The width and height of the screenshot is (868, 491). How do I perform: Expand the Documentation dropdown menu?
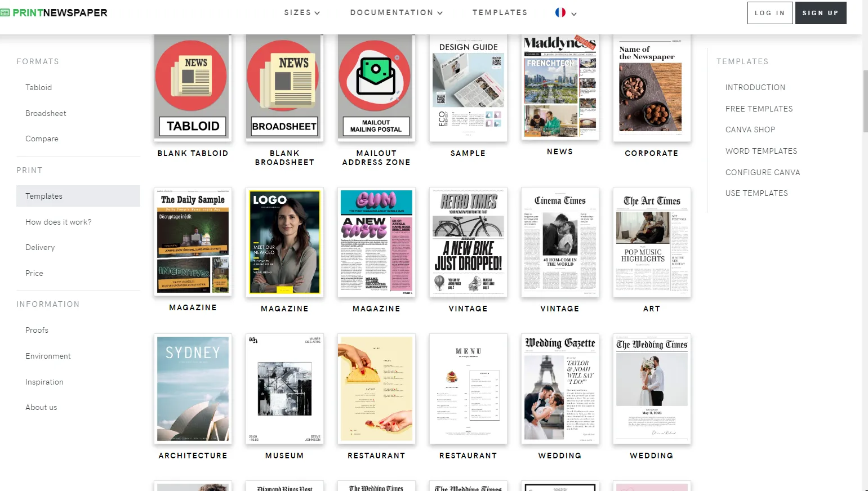coord(396,12)
